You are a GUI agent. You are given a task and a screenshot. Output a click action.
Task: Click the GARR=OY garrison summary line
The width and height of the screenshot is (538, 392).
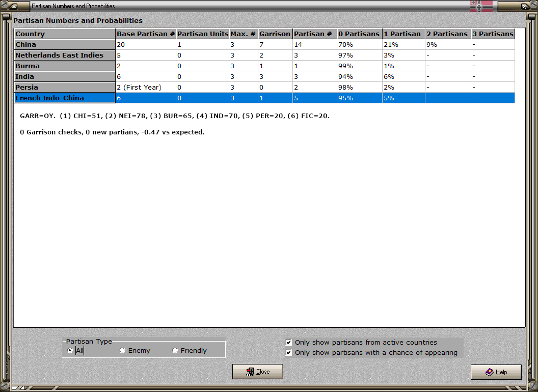pyautogui.click(x=175, y=116)
